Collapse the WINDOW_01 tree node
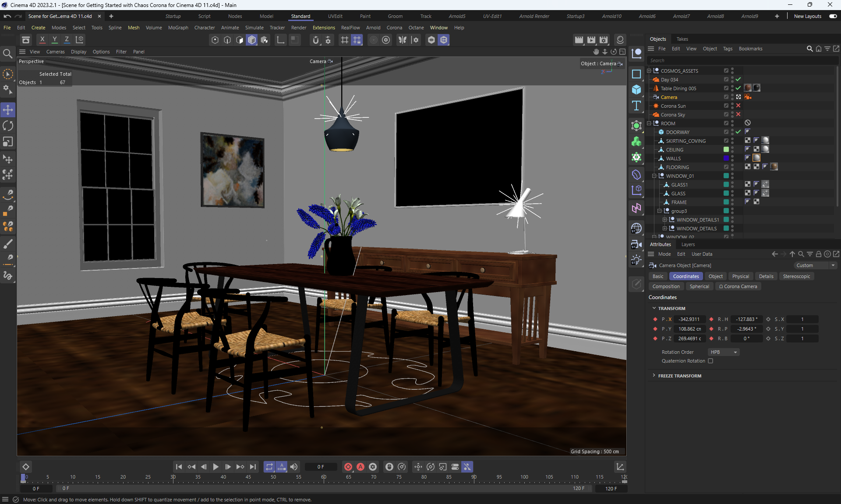The width and height of the screenshot is (841, 504). click(654, 176)
